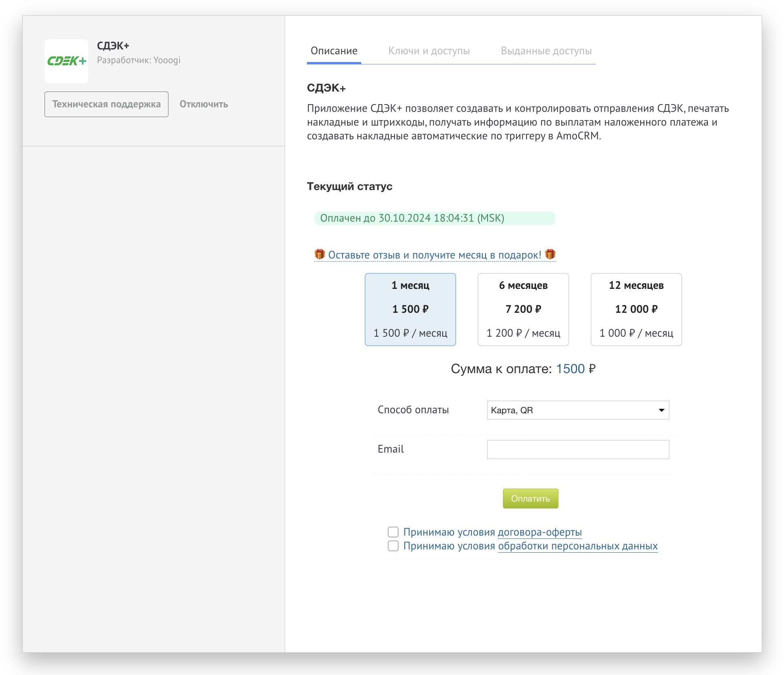Click the Сумма к оплате 1500 ₽ value

point(575,369)
